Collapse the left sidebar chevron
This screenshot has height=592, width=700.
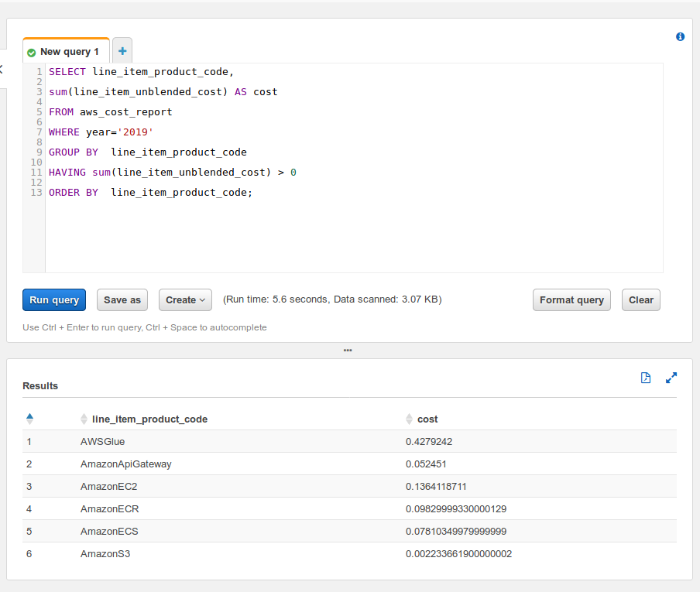tap(2, 69)
